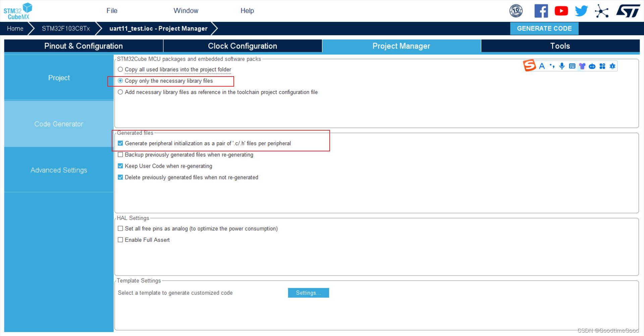Viewport: 644px width, 336px height.
Task: Open the Project side section
Action: coord(59,78)
